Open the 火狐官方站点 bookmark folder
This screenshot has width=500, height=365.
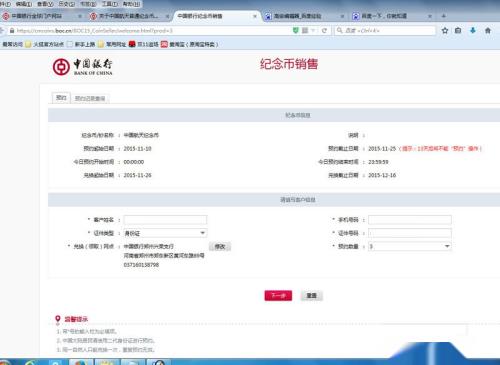pyautogui.click(x=45, y=44)
